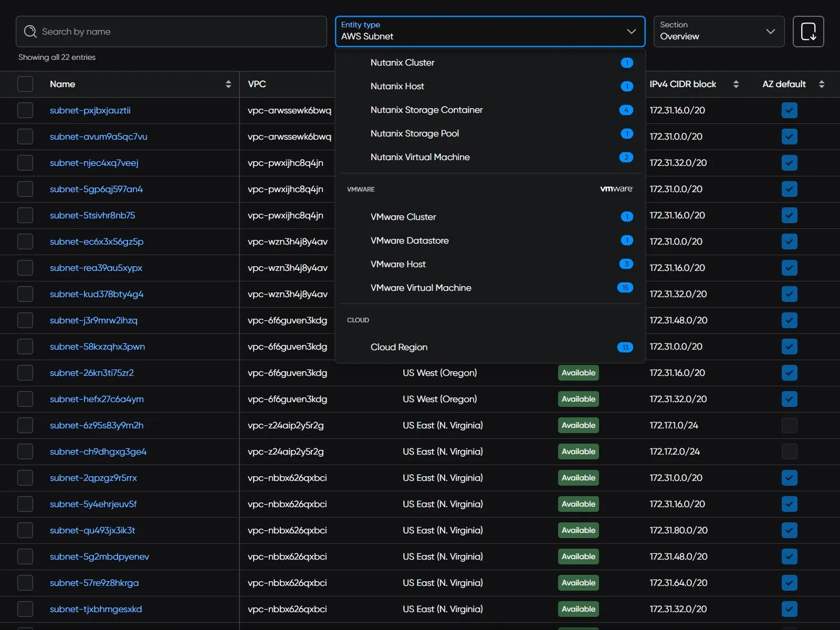Select checkbox for subnet-avum9a5qc7vu row
Image resolution: width=840 pixels, height=630 pixels.
pos(25,136)
